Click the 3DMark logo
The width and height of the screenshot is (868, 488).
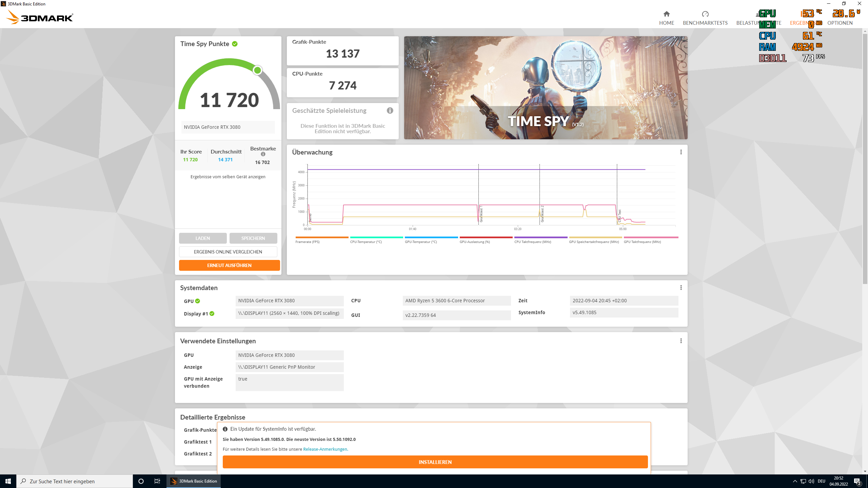40,17
